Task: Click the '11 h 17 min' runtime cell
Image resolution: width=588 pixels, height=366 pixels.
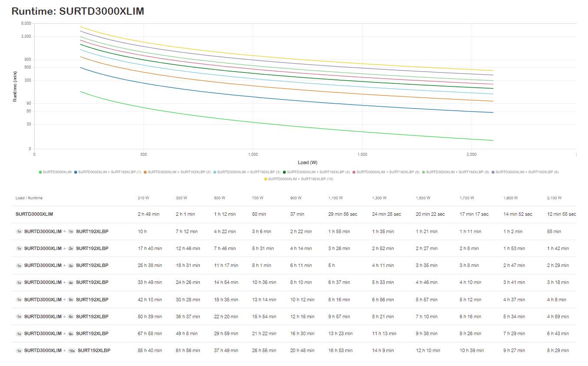Action: pos(226,265)
